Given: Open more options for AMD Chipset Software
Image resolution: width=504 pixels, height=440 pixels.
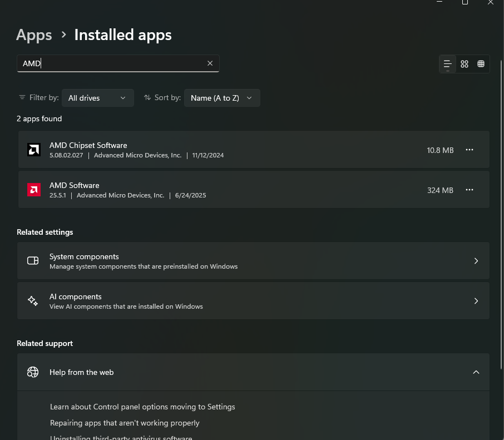Looking at the screenshot, I should [470, 150].
